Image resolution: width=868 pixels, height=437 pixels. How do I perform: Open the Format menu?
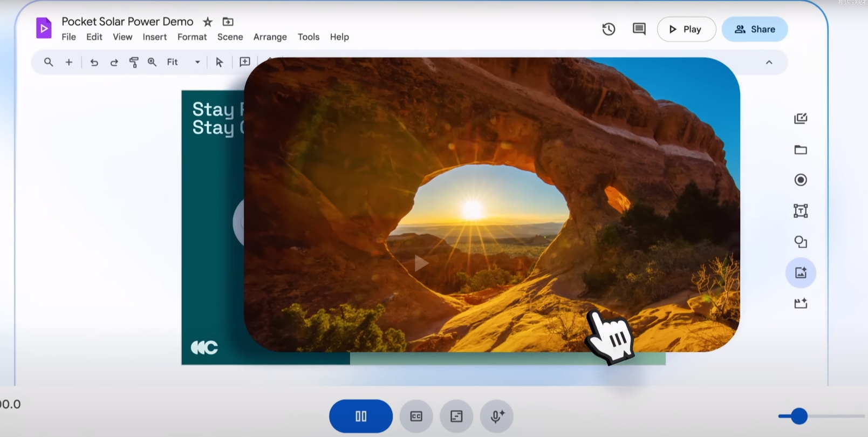coord(192,37)
